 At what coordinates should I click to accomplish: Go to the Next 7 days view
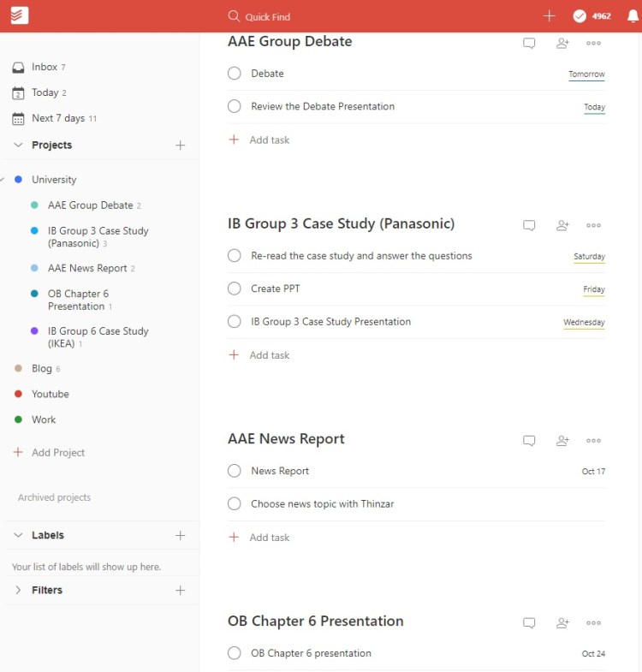click(57, 118)
